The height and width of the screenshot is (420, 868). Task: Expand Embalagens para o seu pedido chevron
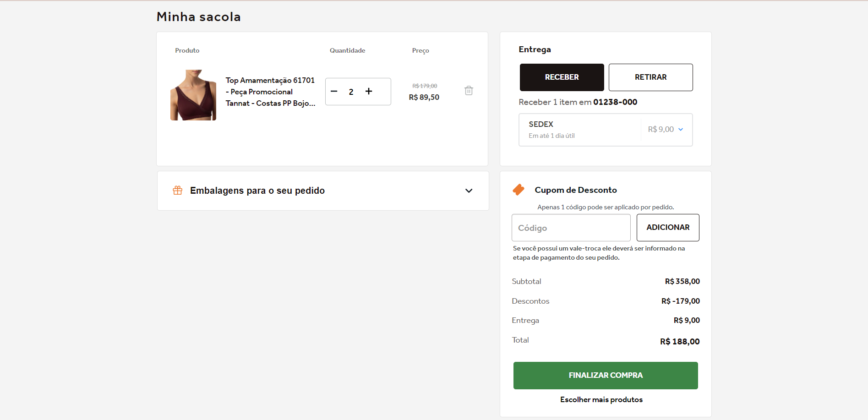(x=469, y=191)
